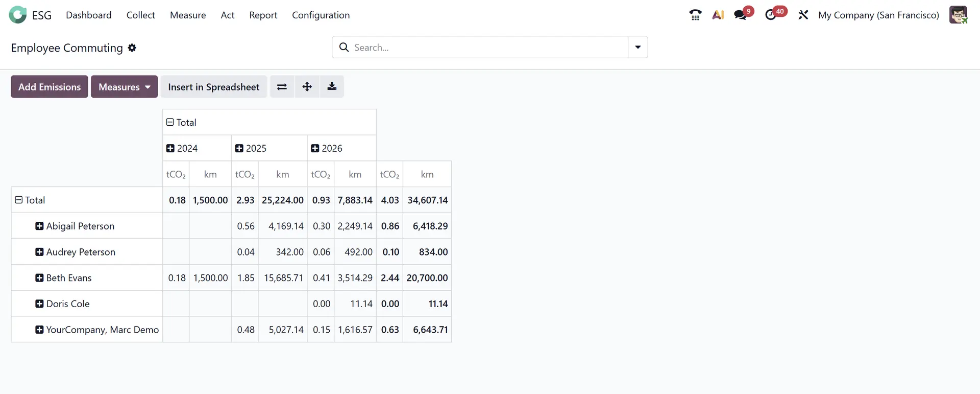This screenshot has height=394, width=980.
Task: Open the activities clock icon
Action: [x=771, y=15]
